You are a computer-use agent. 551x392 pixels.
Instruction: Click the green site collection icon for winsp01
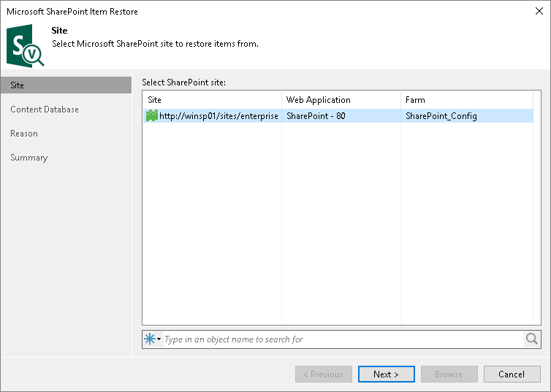click(152, 115)
